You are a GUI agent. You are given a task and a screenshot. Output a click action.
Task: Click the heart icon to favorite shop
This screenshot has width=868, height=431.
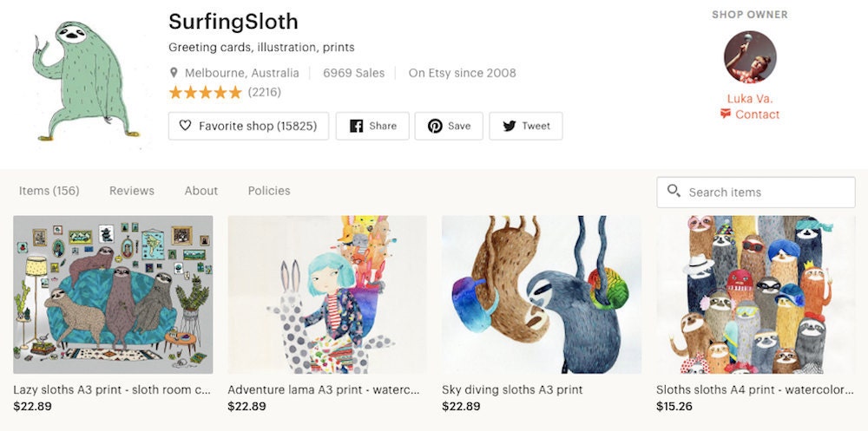pyautogui.click(x=185, y=126)
